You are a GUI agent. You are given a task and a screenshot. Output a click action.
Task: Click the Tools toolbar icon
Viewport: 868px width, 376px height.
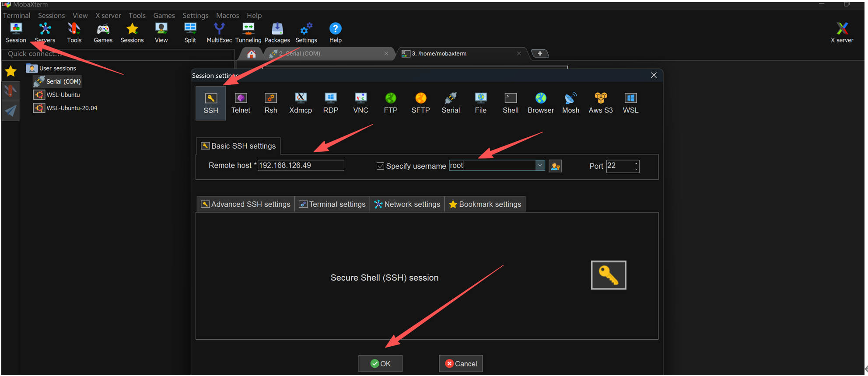pyautogui.click(x=74, y=33)
